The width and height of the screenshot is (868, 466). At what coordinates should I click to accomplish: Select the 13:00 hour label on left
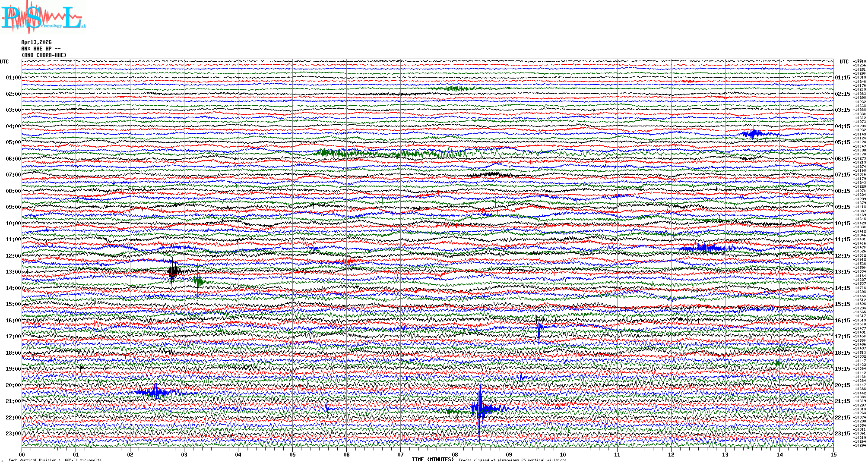coord(13,272)
